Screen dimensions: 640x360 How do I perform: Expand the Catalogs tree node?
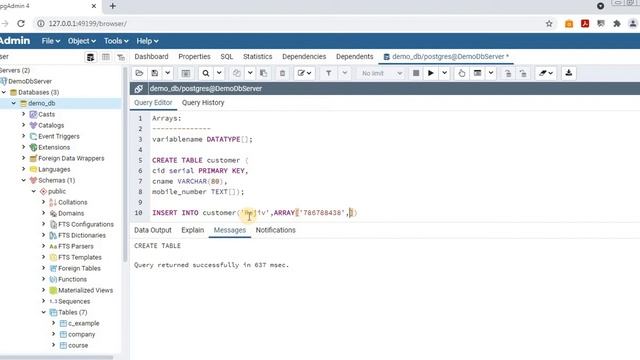(x=23, y=125)
